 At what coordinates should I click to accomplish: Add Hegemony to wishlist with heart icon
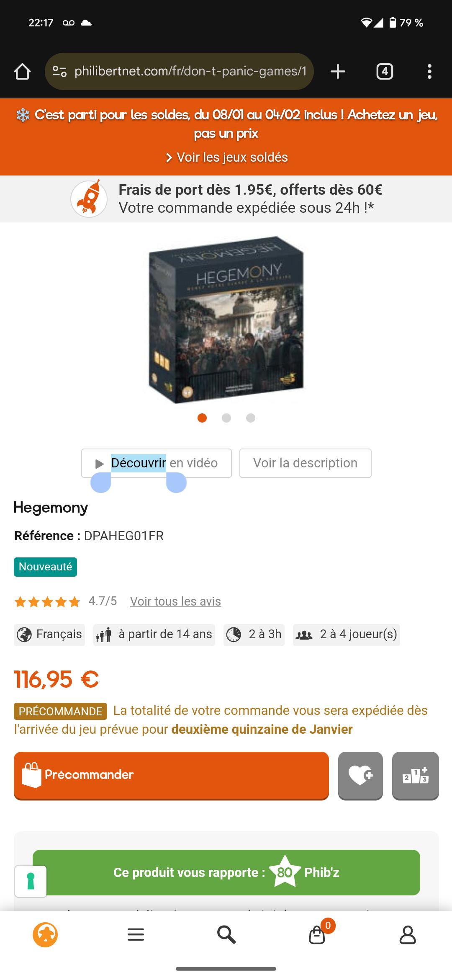click(x=360, y=775)
